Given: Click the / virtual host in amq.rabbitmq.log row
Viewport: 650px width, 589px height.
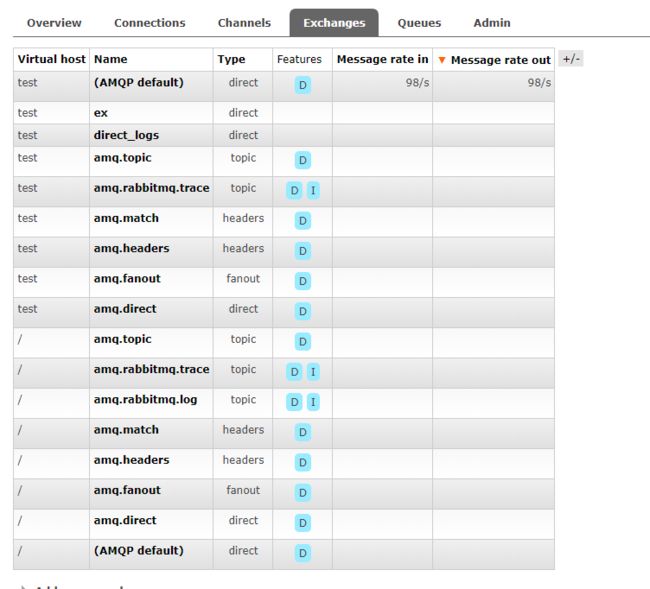Looking at the screenshot, I should point(20,400).
